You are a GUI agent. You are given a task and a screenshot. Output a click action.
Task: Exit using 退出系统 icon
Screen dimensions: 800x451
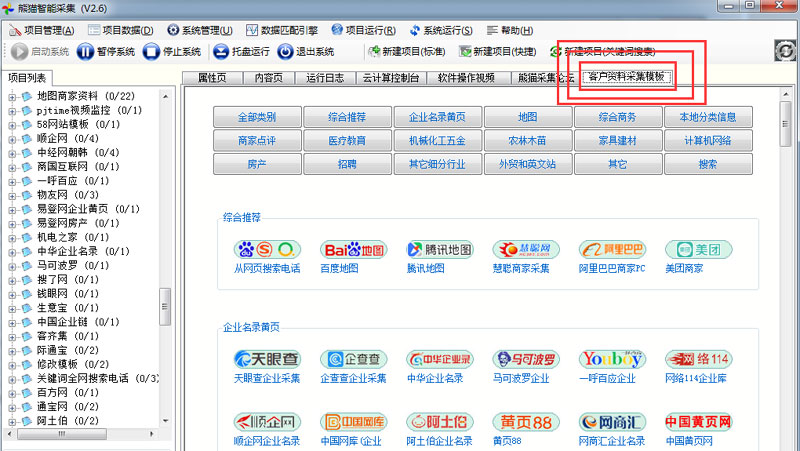[x=285, y=52]
